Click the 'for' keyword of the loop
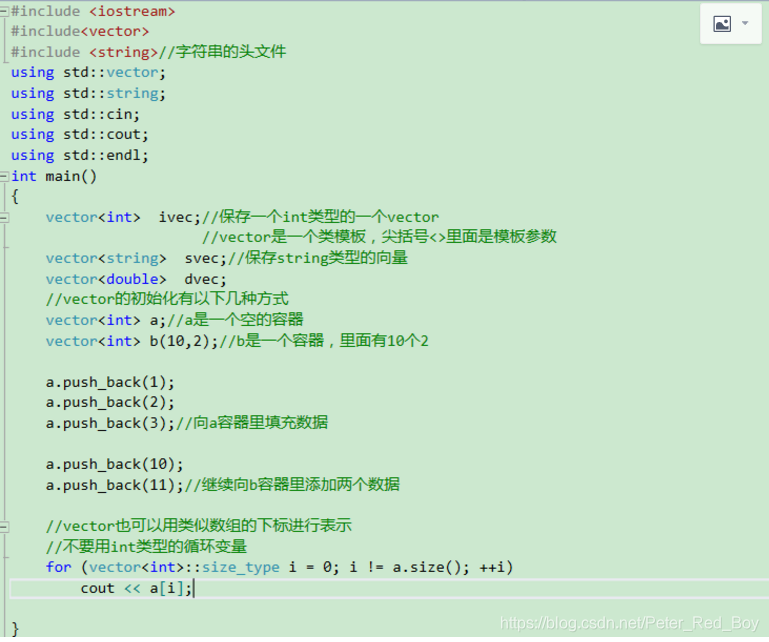Screen dimensions: 769x642 (x=58, y=567)
